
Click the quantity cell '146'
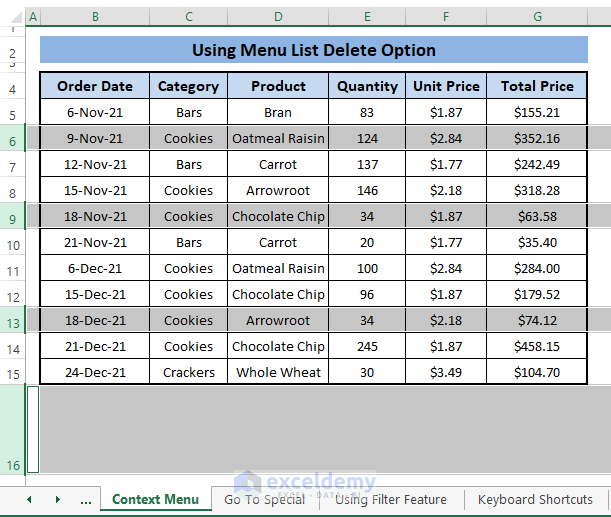pos(367,191)
